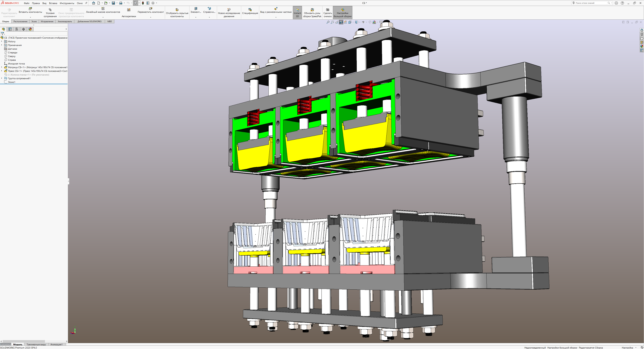
Task: Click Zoom to Fit in view toolbar
Action: pos(328,22)
